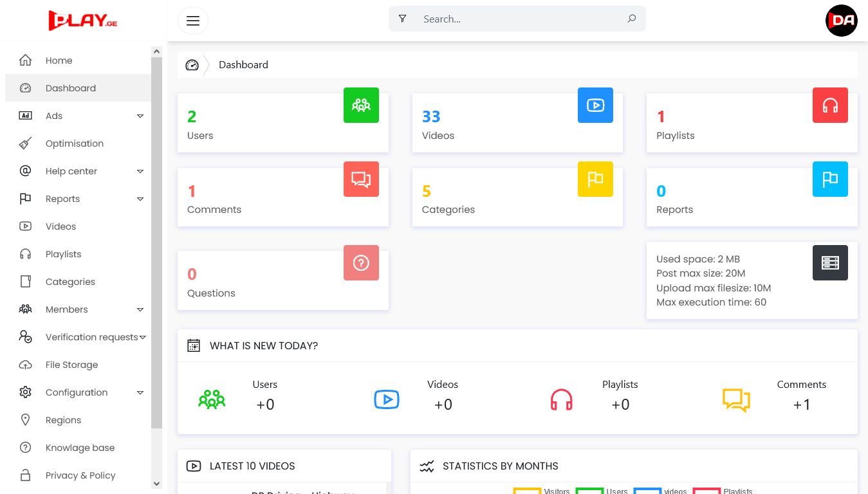This screenshot has height=494, width=868.
Task: Toggle the sidebar with hamburger menu button
Action: pyautogui.click(x=193, y=21)
